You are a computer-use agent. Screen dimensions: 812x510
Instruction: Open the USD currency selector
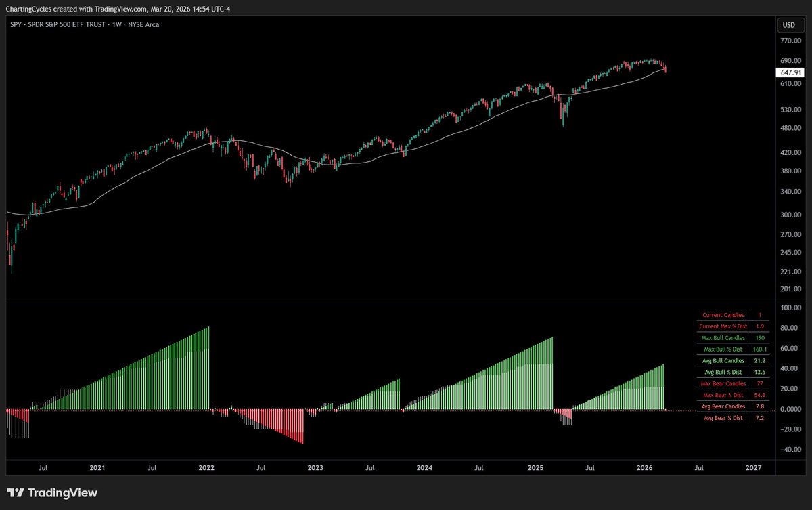tap(789, 25)
